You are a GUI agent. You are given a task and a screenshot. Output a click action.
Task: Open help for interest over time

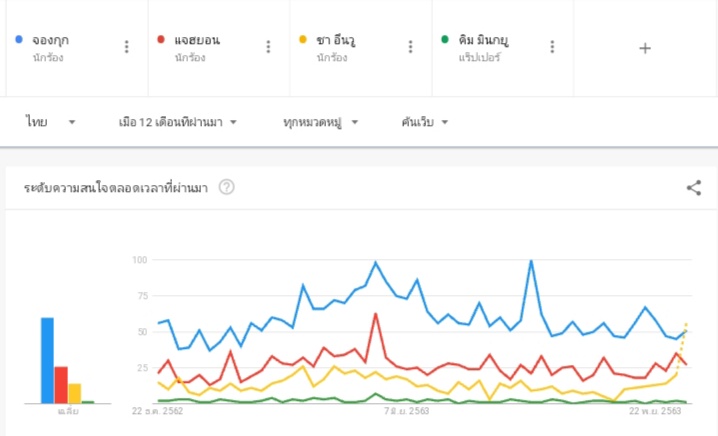pos(226,187)
